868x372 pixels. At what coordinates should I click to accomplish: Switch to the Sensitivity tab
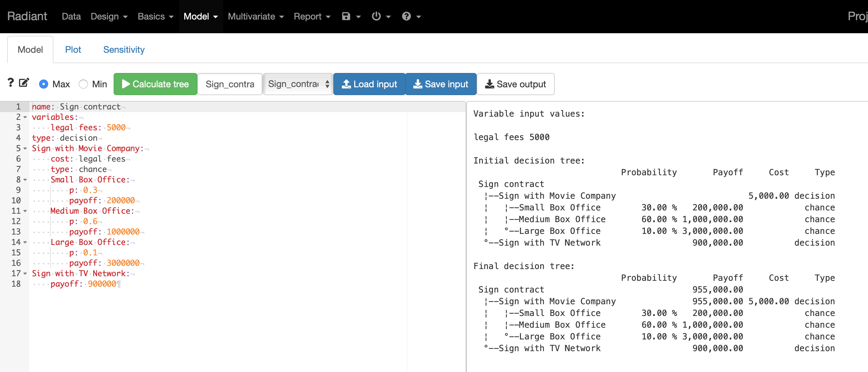(x=124, y=50)
